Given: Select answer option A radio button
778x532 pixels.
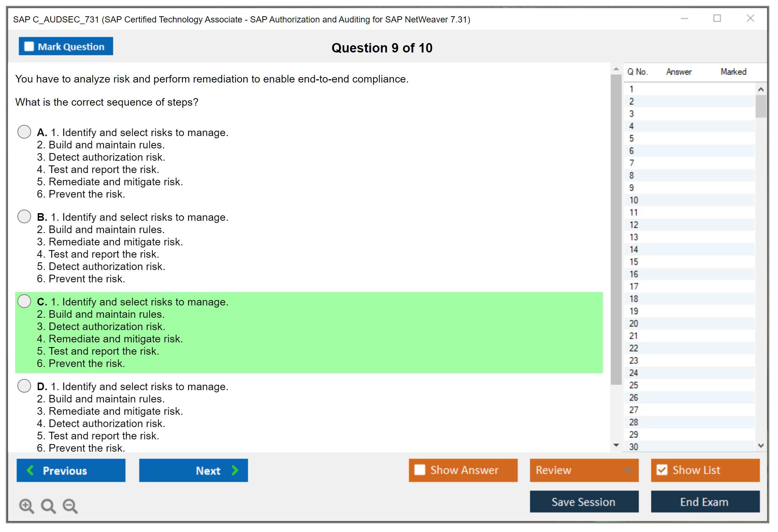Looking at the screenshot, I should click(24, 132).
